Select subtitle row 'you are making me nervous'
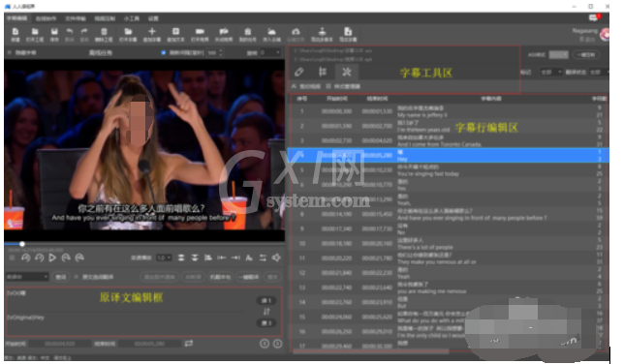This screenshot has height=364, width=624. [x=449, y=288]
